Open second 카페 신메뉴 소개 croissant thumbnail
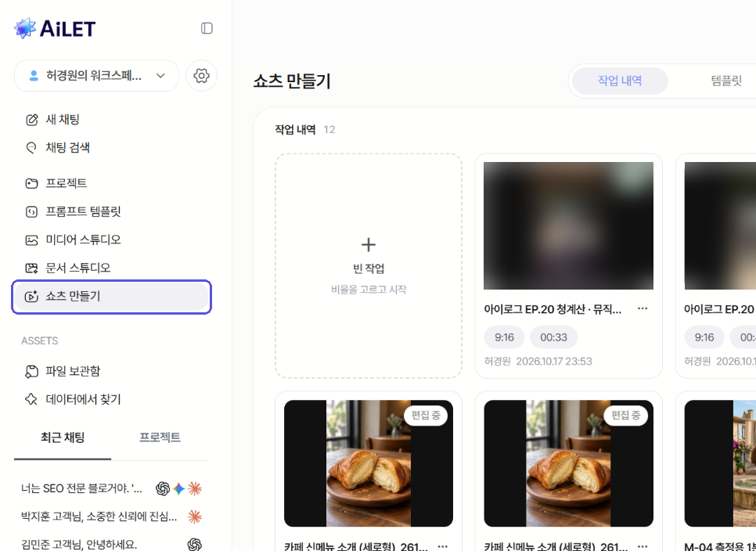Screen dimensions: 756x551 pos(568,463)
